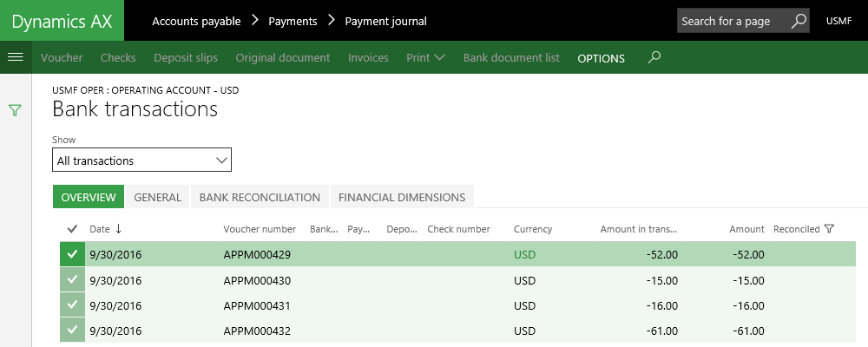Open the Financial Dimensions tab
This screenshot has height=347, width=868.
(x=401, y=197)
